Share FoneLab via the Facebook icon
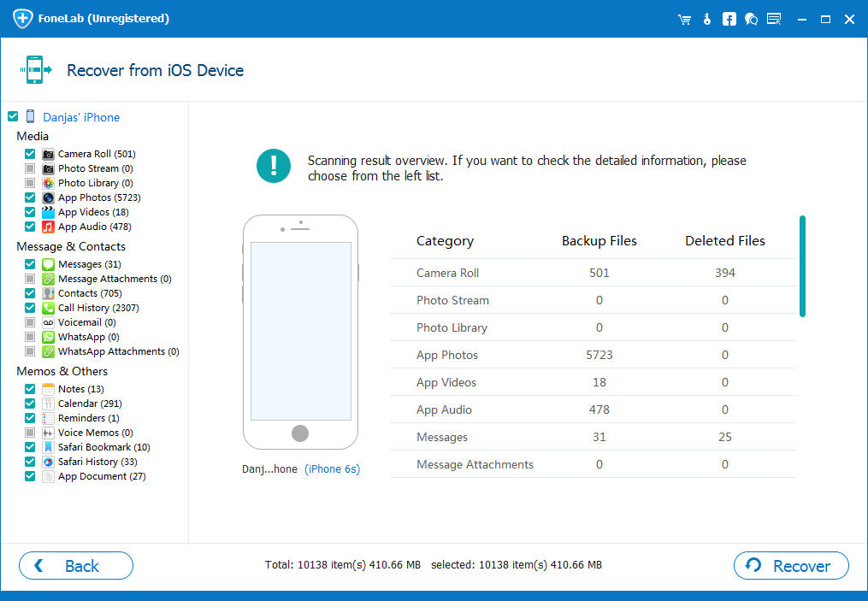 point(729,18)
